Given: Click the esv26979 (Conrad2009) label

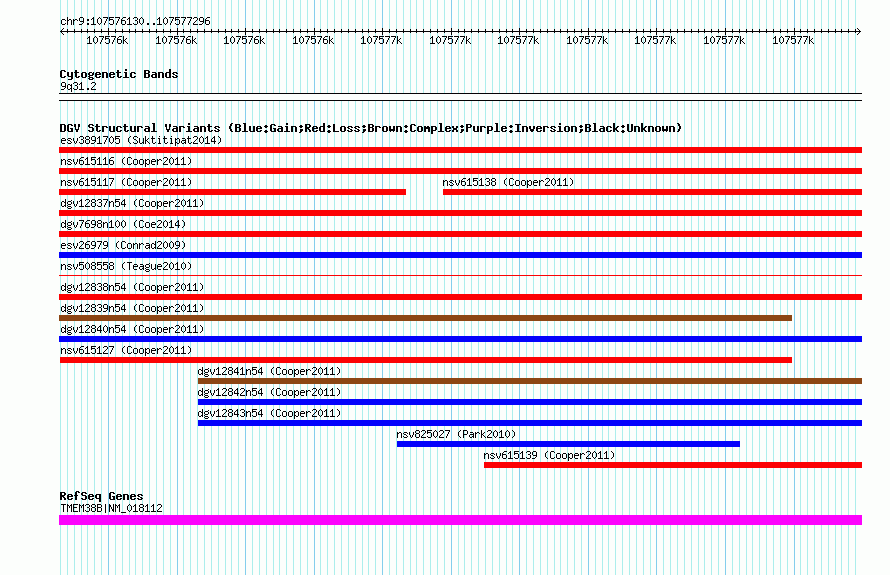Looking at the screenshot, I should [x=123, y=245].
